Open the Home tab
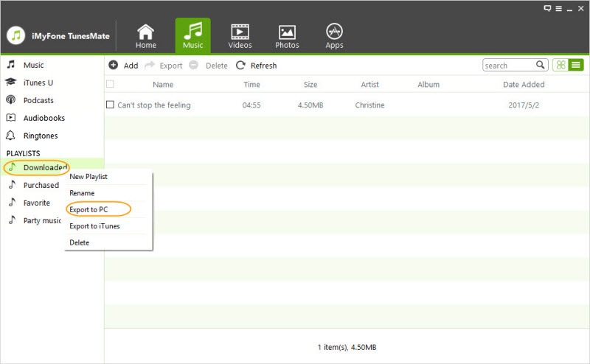This screenshot has width=590, height=364. [145, 36]
